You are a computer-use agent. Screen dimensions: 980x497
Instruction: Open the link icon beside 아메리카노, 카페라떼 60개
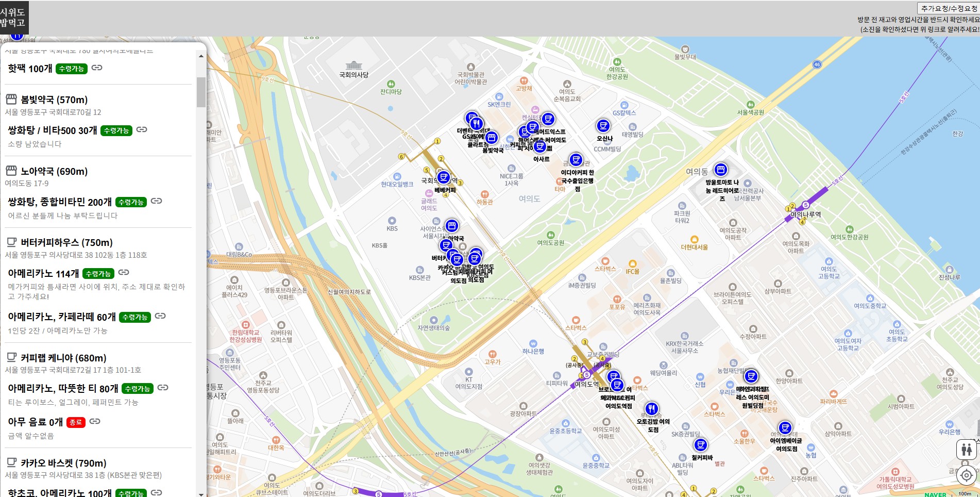click(x=160, y=316)
